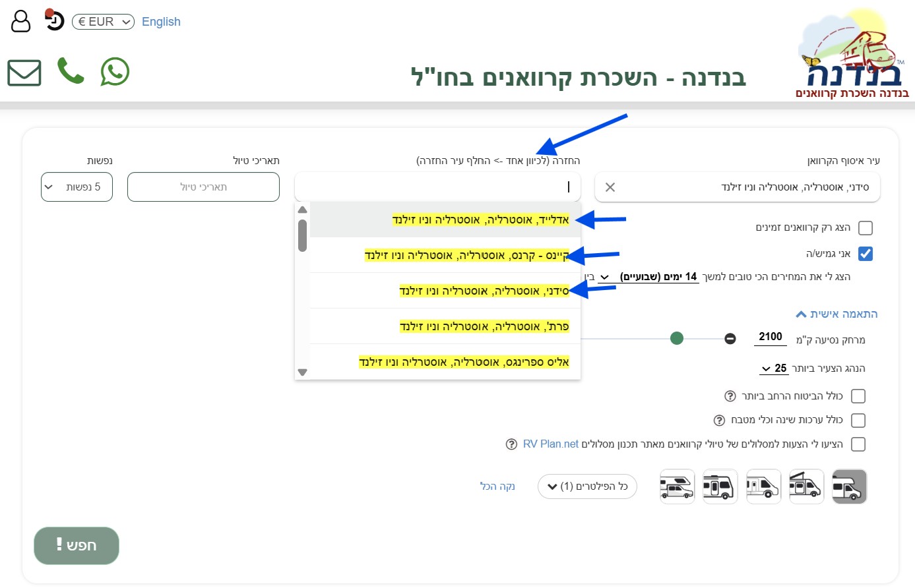Choose 'פרת' from the return city list
This screenshot has width=915, height=588.
(484, 326)
